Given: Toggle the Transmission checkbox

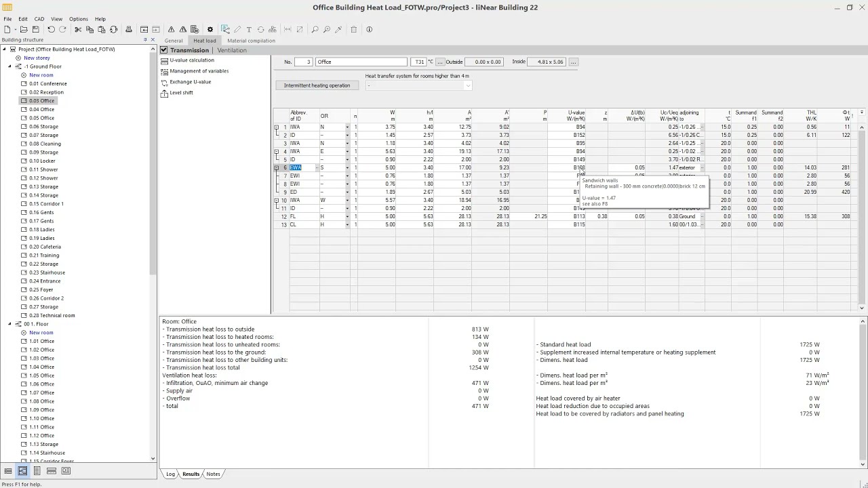Looking at the screenshot, I should pos(163,50).
